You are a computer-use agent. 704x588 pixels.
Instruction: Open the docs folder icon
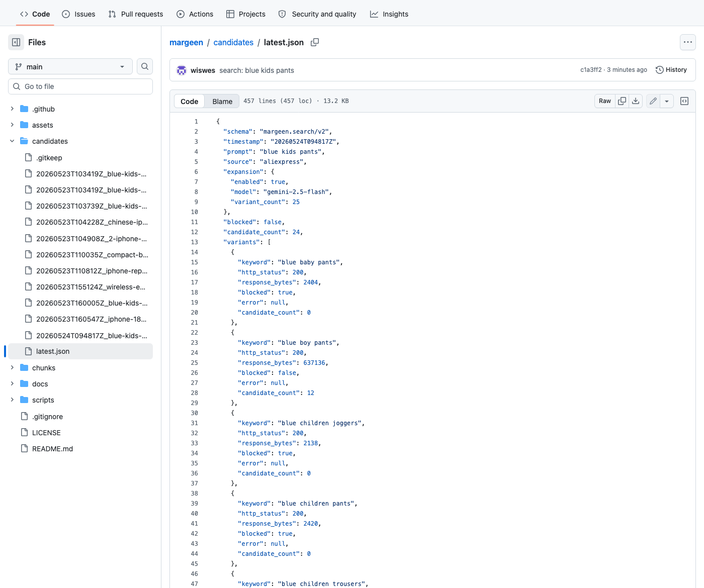(24, 384)
